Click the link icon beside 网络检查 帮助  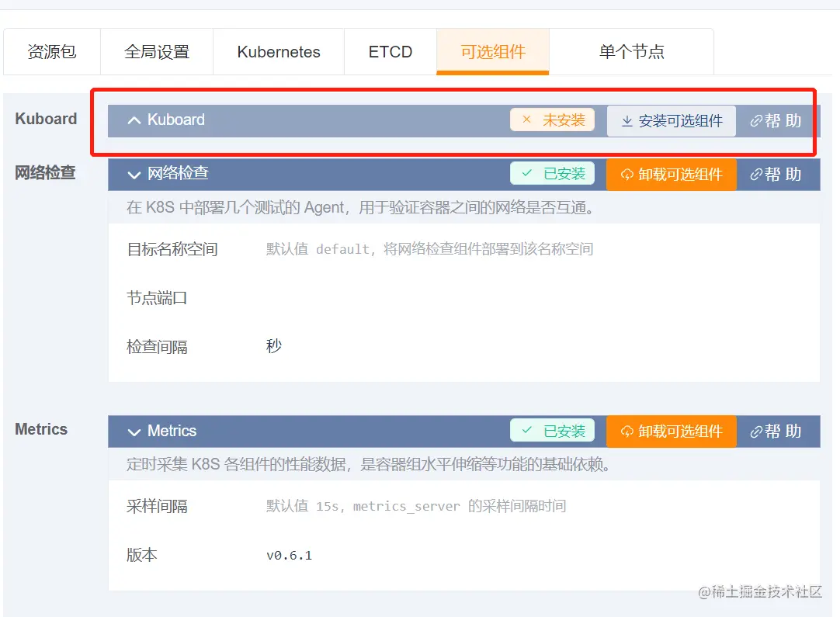[x=756, y=175]
